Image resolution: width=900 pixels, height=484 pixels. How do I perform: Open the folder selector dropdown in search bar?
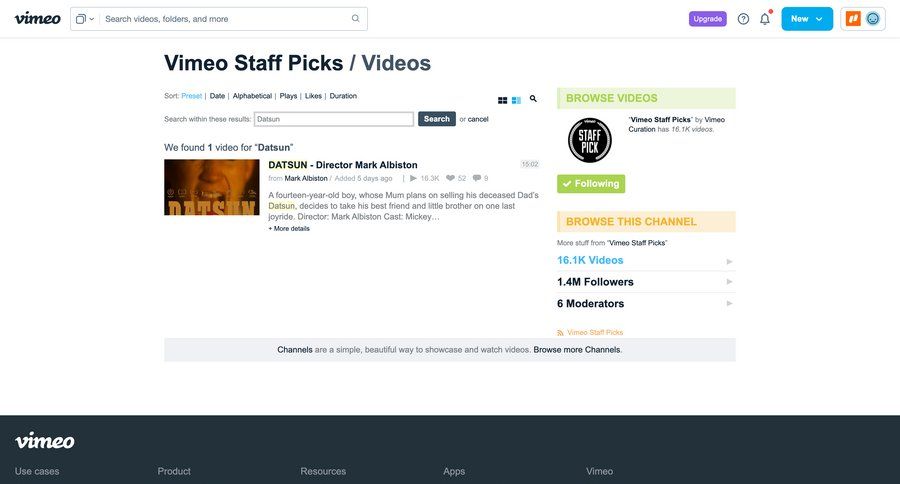pyautogui.click(x=85, y=19)
